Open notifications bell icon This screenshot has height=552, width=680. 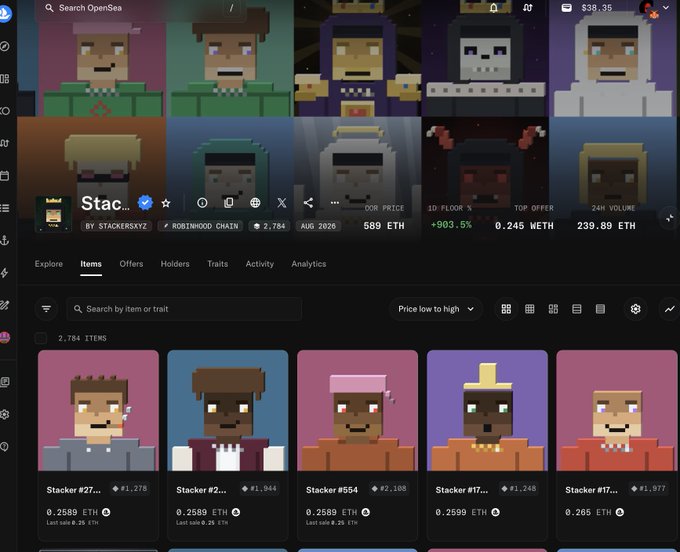494,8
